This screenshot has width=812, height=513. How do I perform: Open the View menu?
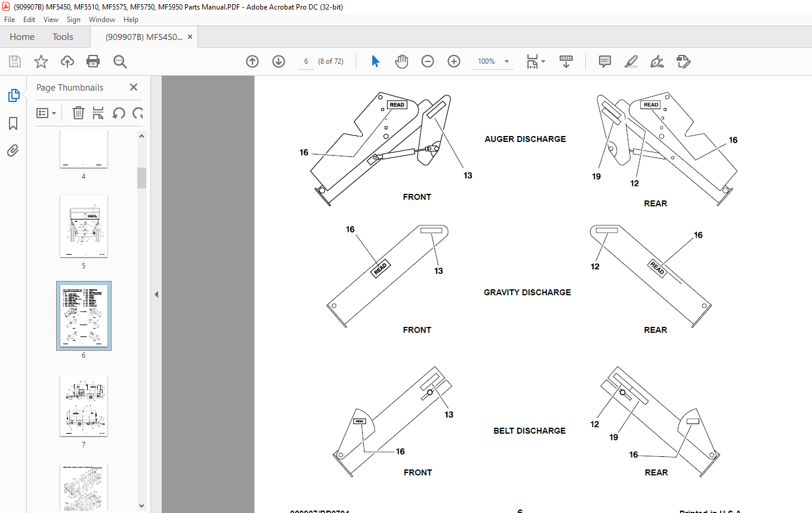51,20
